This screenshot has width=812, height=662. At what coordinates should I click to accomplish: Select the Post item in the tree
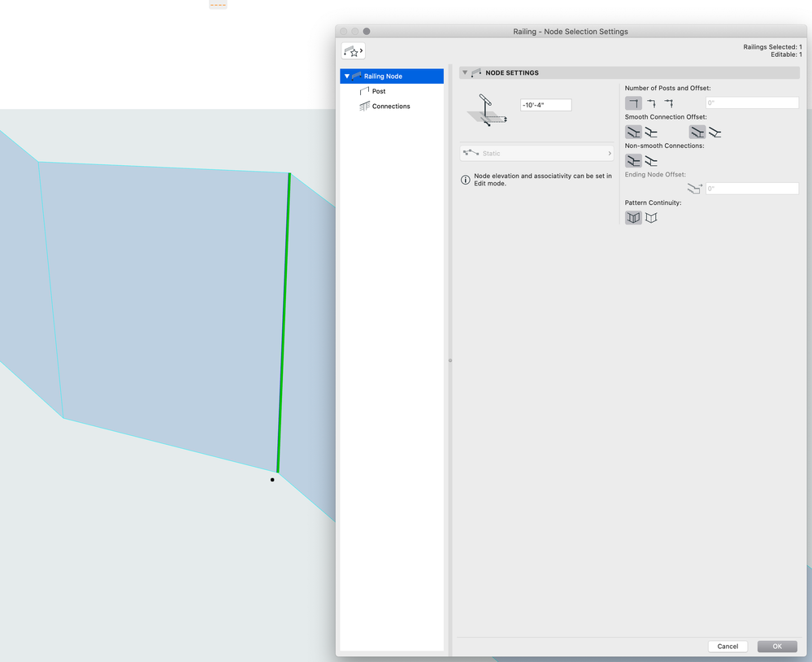[379, 91]
